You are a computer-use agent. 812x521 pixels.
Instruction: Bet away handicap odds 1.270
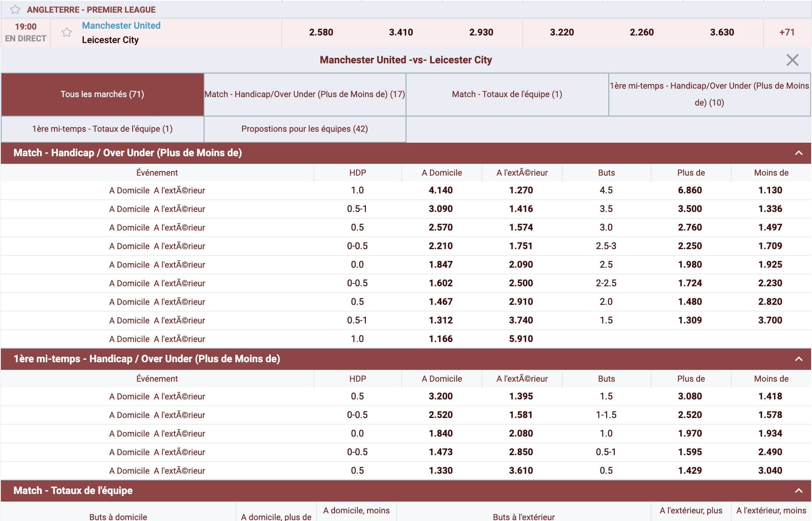pyautogui.click(x=521, y=190)
